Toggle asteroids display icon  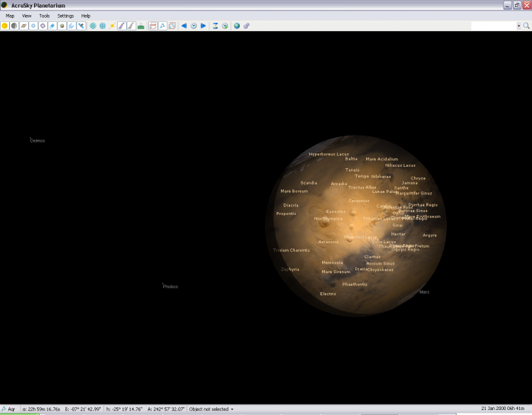[62, 26]
